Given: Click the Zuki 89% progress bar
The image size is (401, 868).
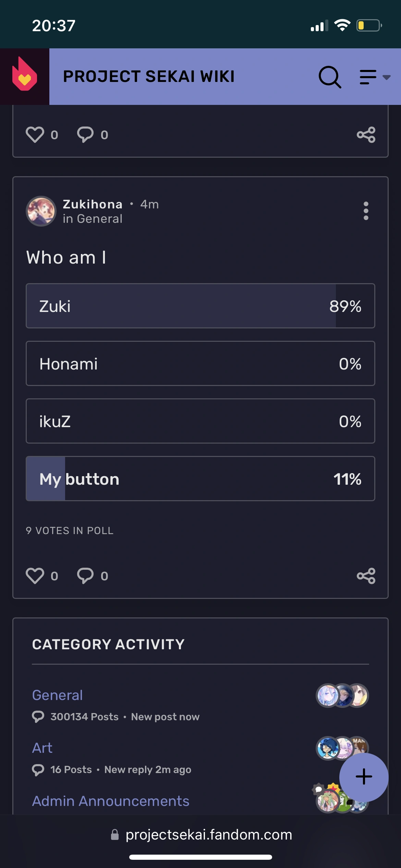Looking at the screenshot, I should (x=200, y=306).
